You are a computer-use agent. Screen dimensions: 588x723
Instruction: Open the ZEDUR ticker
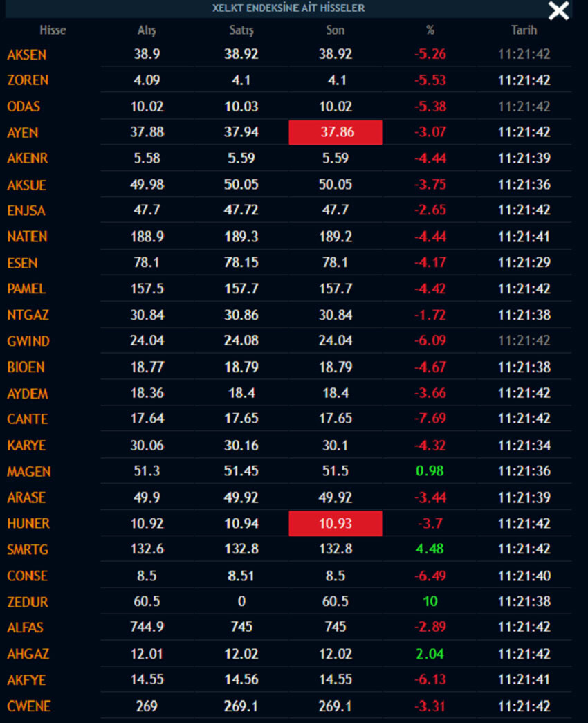[28, 602]
